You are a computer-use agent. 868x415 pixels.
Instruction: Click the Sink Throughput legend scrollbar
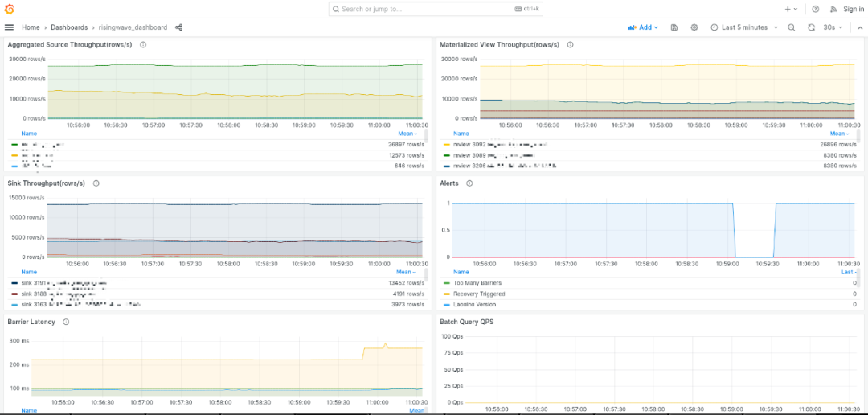(426, 275)
